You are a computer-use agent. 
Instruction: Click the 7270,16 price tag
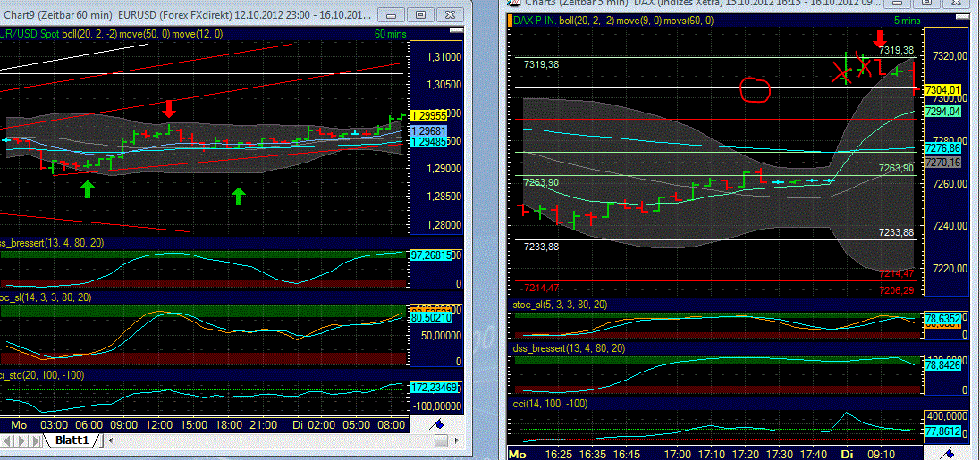click(x=942, y=163)
